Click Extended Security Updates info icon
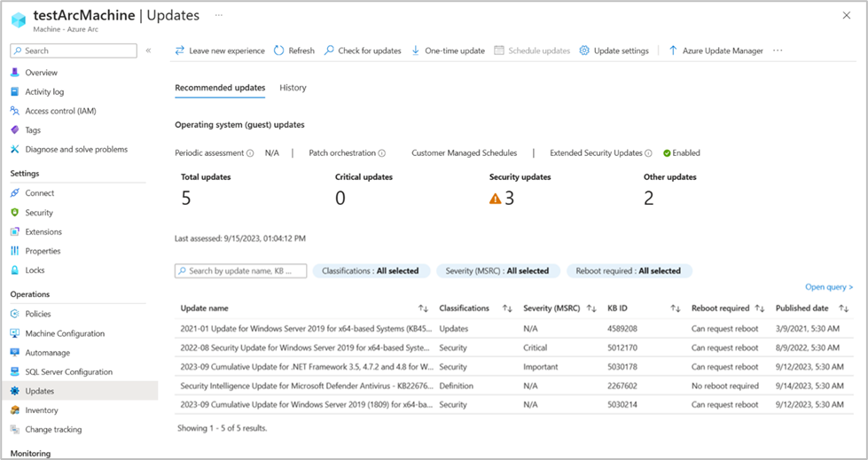This screenshot has width=868, height=460. click(x=648, y=153)
